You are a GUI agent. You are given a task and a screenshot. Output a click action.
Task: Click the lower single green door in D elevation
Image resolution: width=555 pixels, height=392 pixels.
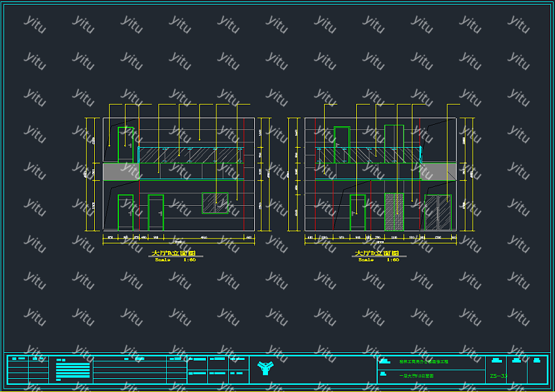point(358,212)
